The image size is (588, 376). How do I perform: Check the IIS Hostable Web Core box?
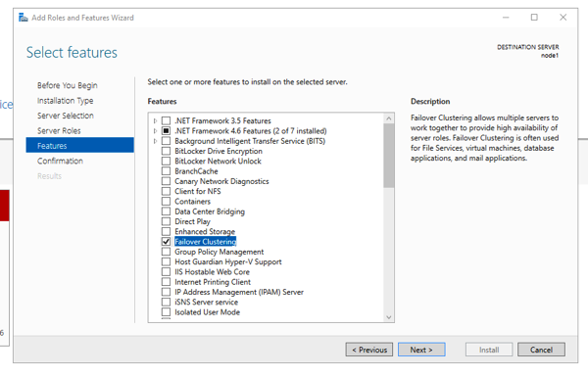pyautogui.click(x=166, y=272)
